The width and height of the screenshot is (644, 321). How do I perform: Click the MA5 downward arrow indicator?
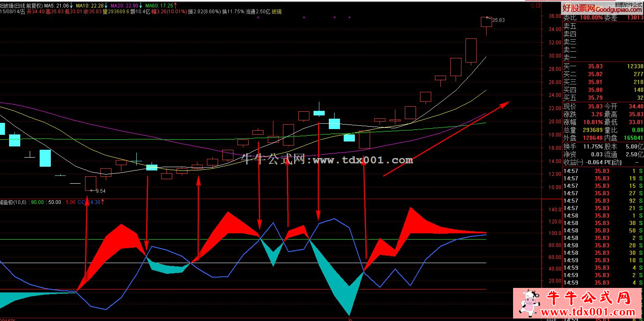click(x=71, y=6)
